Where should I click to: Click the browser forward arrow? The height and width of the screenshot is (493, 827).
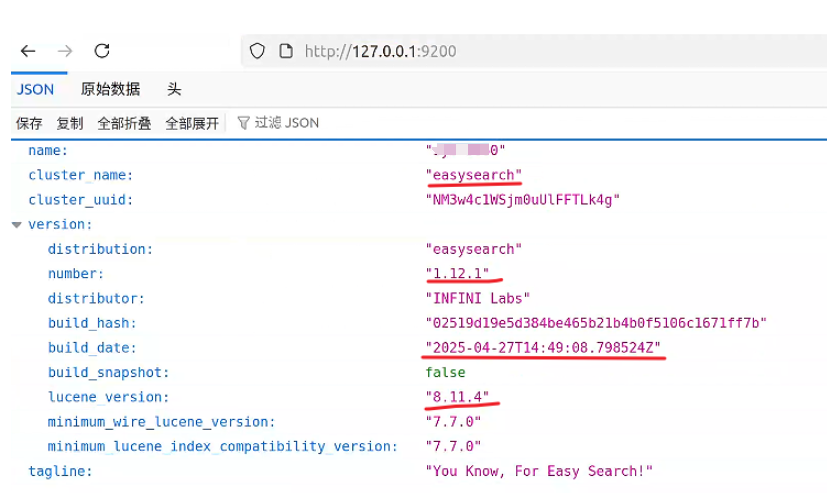tap(65, 51)
